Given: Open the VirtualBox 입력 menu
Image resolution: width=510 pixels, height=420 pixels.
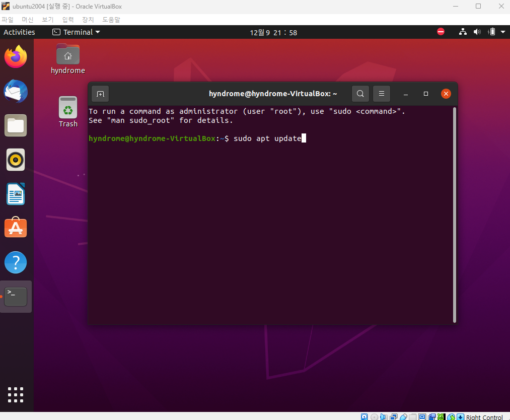Looking at the screenshot, I should coord(68,20).
